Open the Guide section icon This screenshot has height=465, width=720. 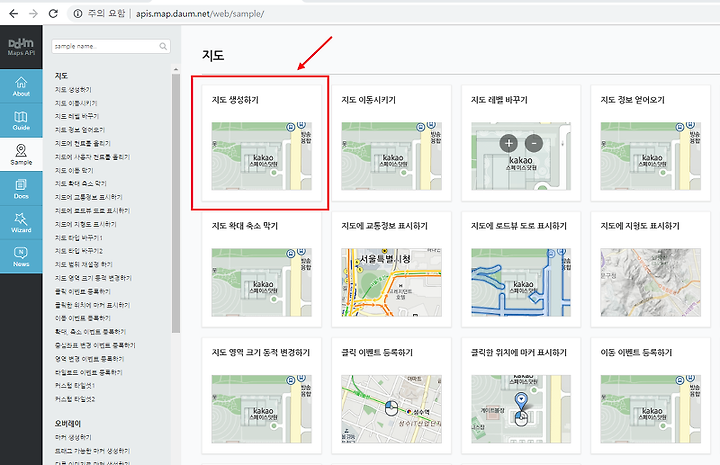click(21, 120)
